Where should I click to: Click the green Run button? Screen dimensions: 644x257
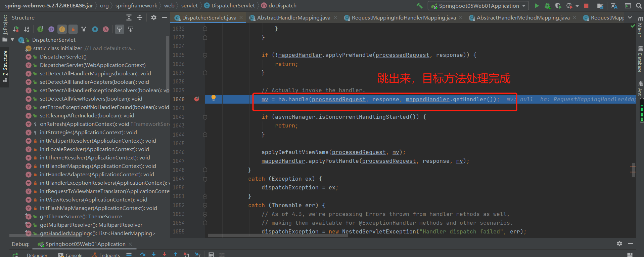point(537,6)
